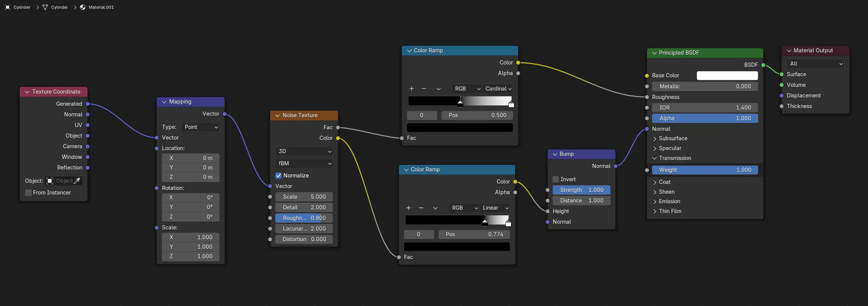Open the Mapping Type Point dropdown
Image resolution: width=868 pixels, height=306 pixels.
point(200,127)
